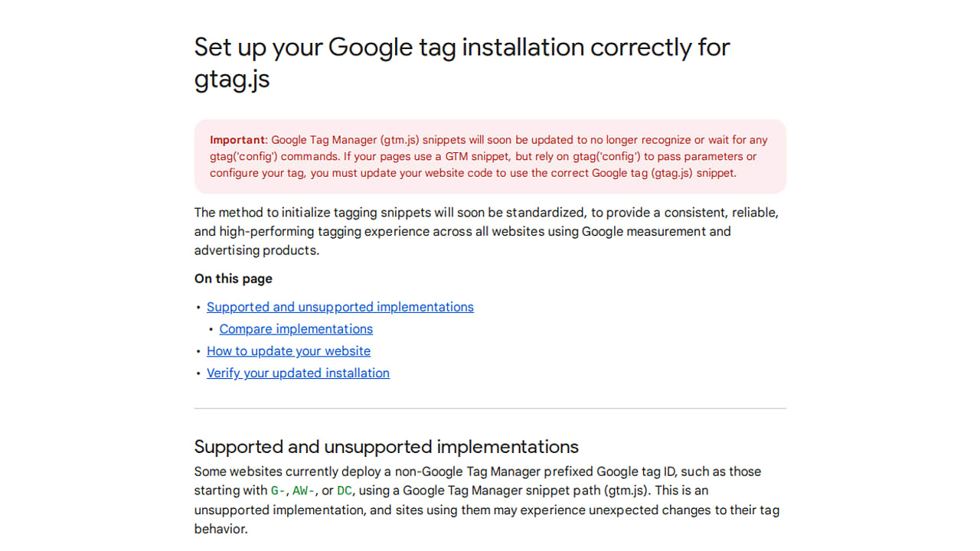The height and width of the screenshot is (551, 980).
Task: Click the green DC code text
Action: [x=345, y=491]
